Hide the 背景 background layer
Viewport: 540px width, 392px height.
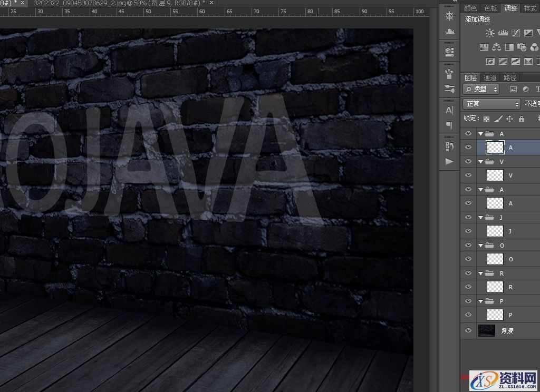[468, 330]
